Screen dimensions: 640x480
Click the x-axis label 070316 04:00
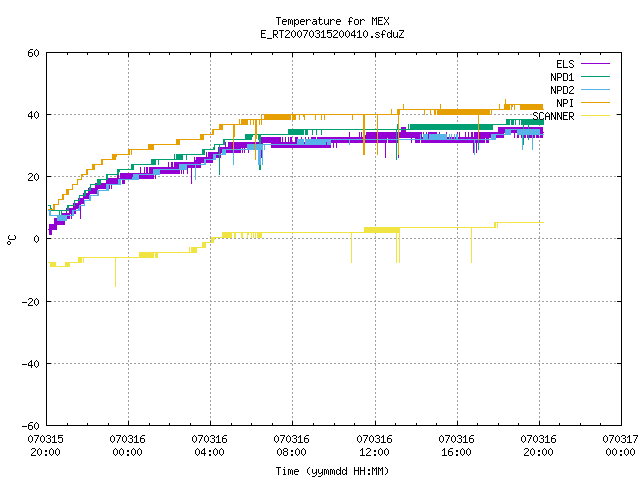tap(209, 446)
